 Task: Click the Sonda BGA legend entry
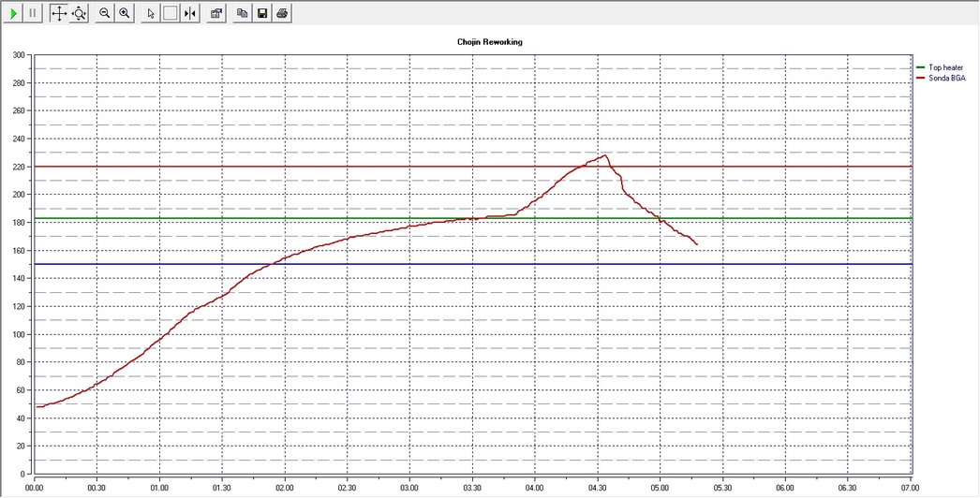point(946,78)
